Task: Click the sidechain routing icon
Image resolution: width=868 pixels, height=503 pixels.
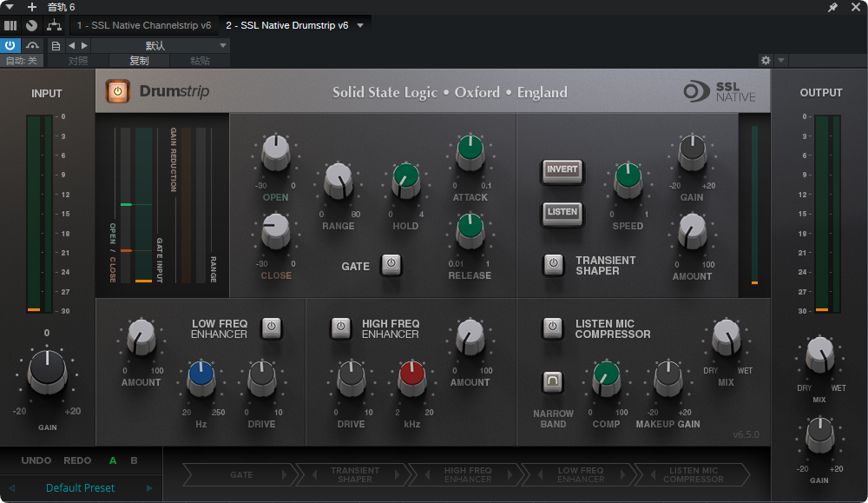Action: [x=54, y=25]
